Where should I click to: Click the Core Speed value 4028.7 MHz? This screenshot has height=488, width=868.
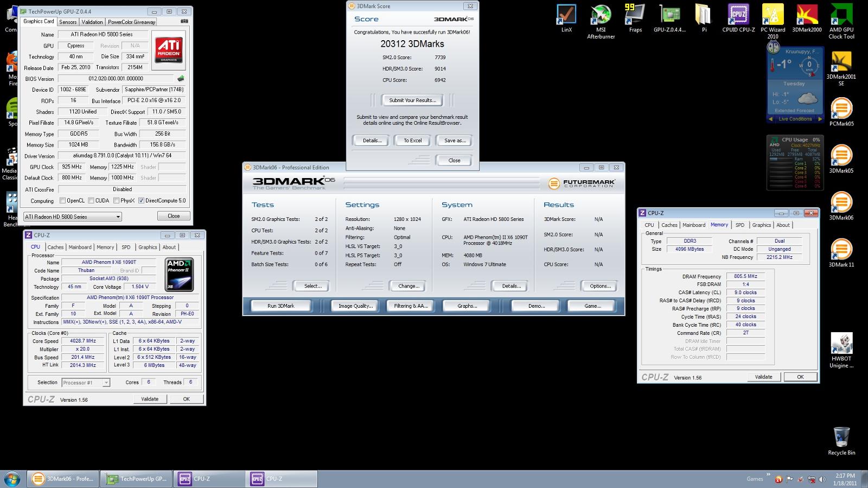83,341
